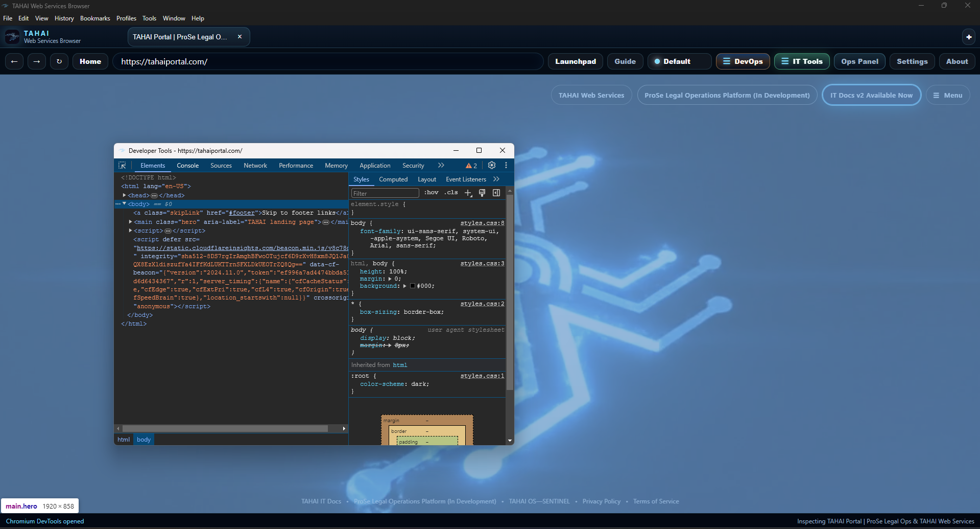Click the Home button
980x529 pixels.
pos(90,61)
